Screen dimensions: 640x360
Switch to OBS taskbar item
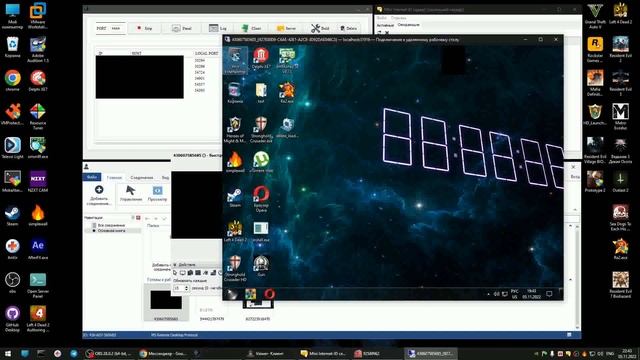[x=109, y=353]
